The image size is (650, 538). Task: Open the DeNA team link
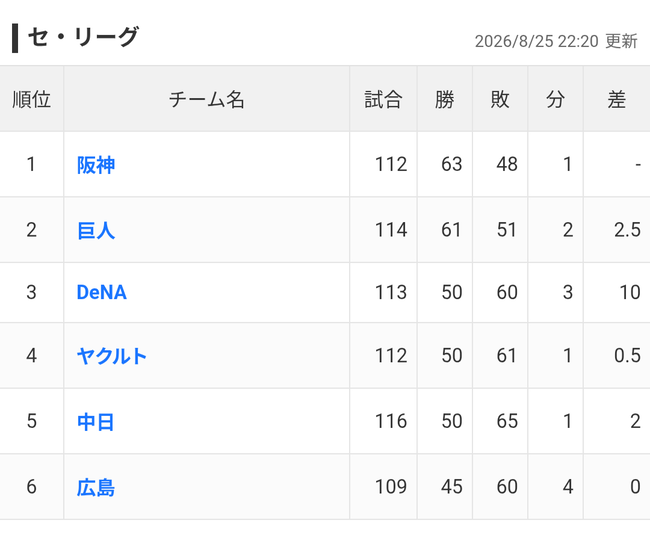click(102, 293)
